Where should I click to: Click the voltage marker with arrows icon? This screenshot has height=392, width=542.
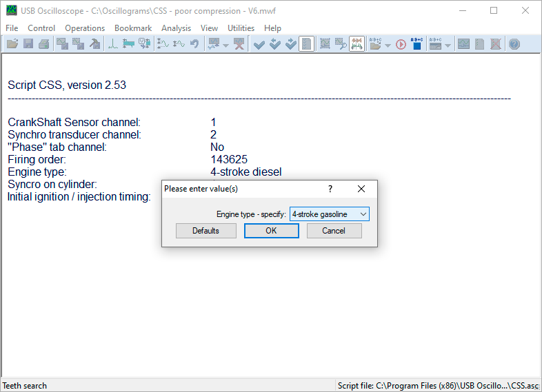(x=144, y=44)
